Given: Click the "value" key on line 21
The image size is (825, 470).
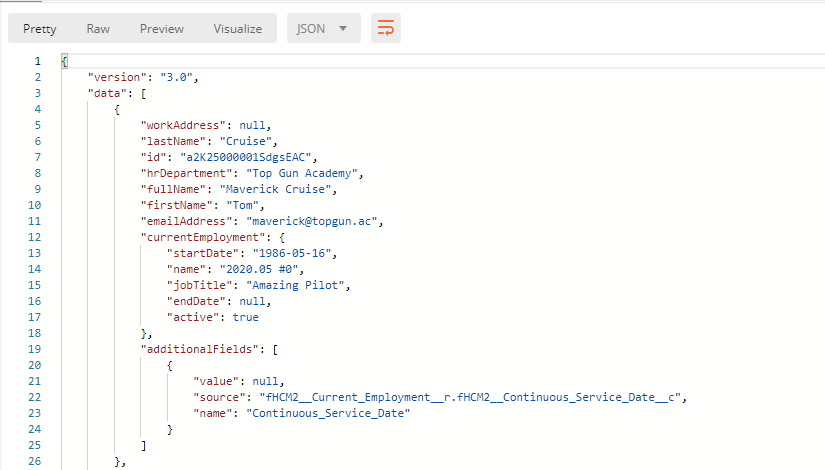Looking at the screenshot, I should pyautogui.click(x=216, y=381).
